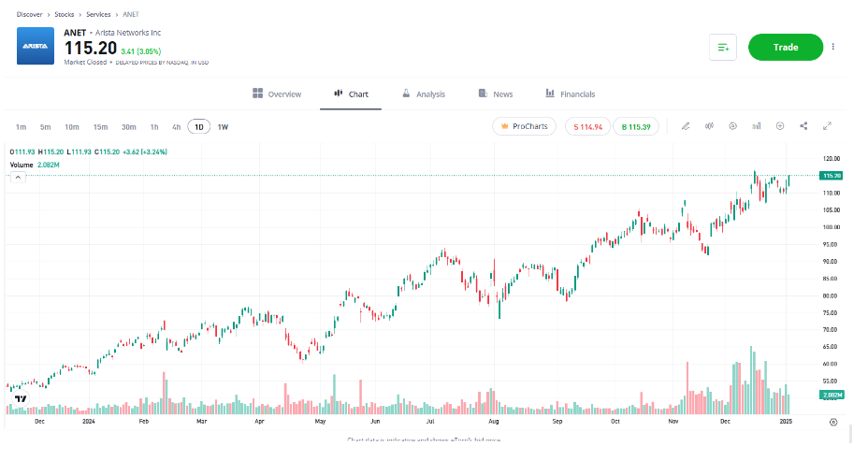
Task: Click the 120.00 price axis label
Action: coord(832,158)
